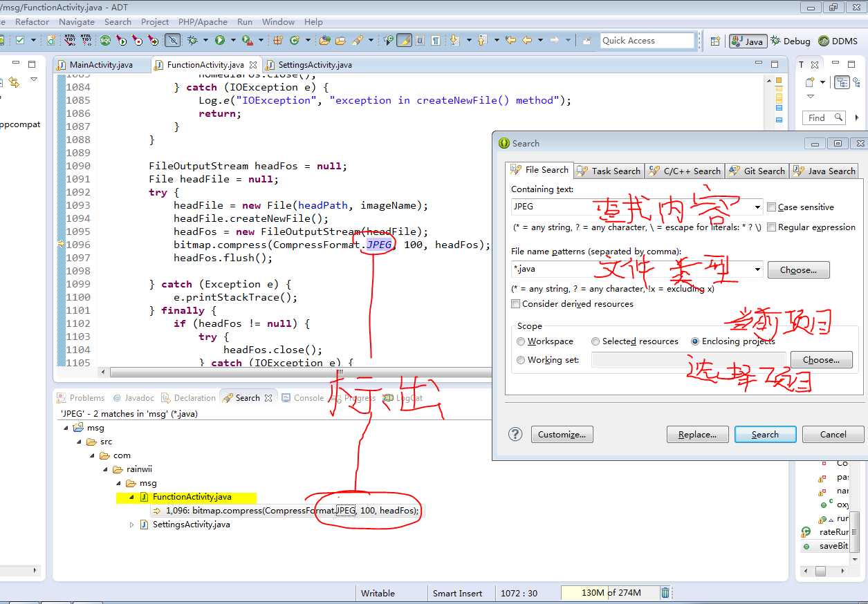The image size is (868, 604).
Task: Open the Window menu
Action: pyautogui.click(x=278, y=21)
